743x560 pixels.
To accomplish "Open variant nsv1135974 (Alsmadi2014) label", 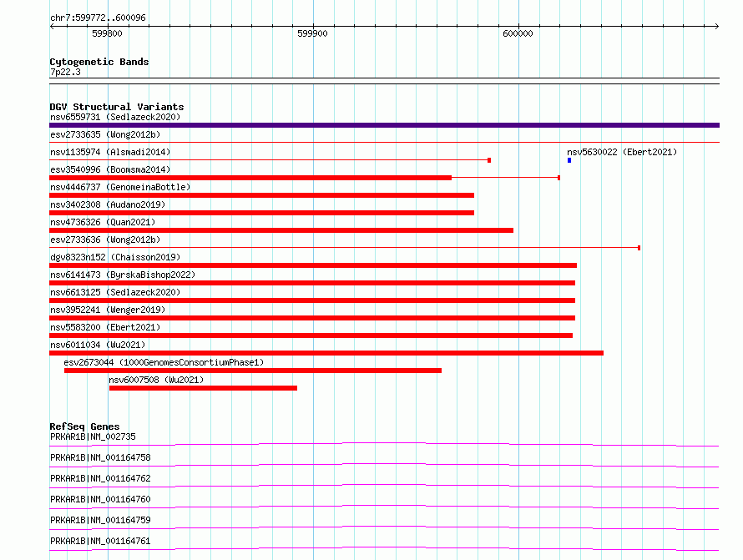I will [x=110, y=152].
